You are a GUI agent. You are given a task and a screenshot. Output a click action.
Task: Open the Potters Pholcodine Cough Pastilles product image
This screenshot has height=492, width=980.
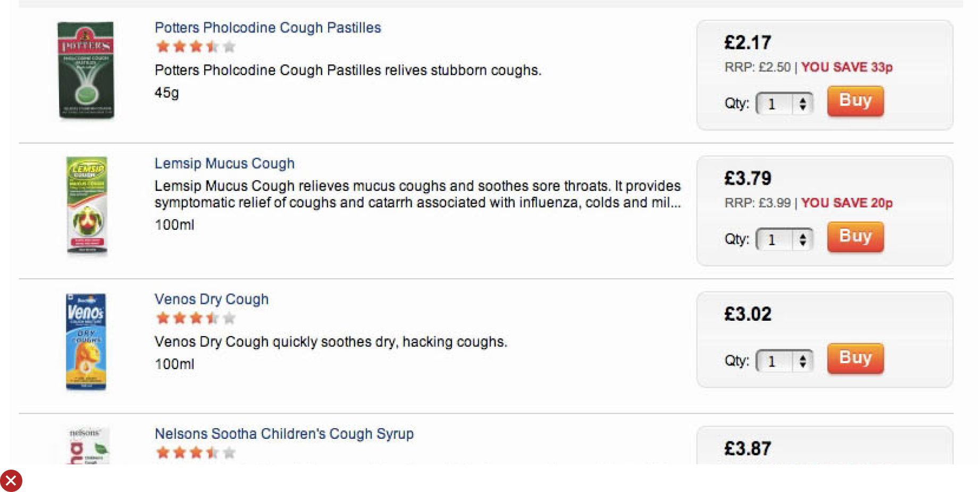coord(86,70)
